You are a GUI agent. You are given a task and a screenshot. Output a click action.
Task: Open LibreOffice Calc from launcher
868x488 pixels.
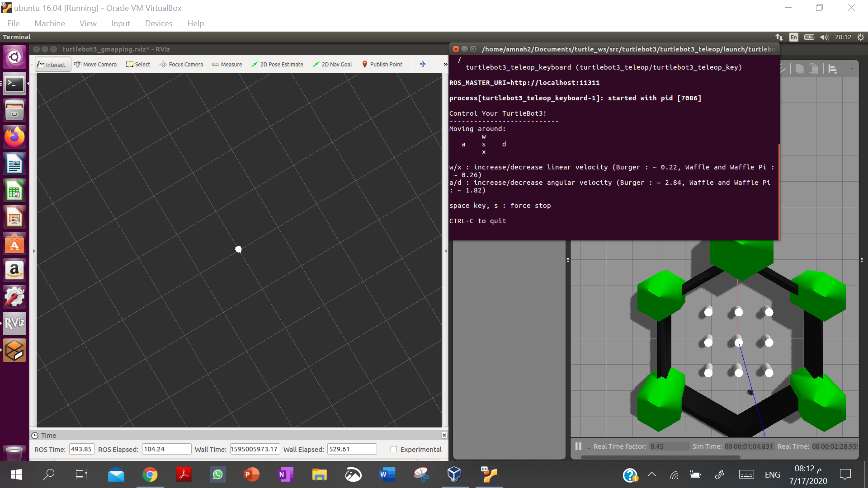pyautogui.click(x=14, y=190)
